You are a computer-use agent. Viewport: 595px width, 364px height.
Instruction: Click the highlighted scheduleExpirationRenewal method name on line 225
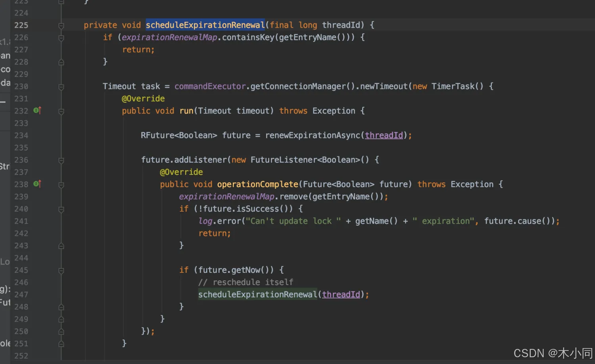205,25
